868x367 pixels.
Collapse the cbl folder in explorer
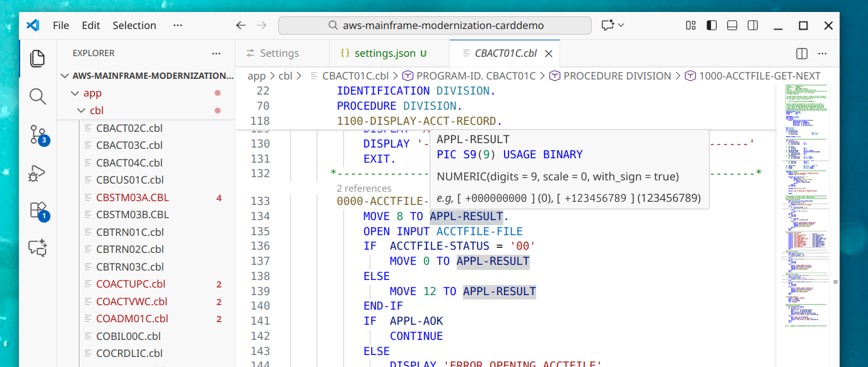96,110
